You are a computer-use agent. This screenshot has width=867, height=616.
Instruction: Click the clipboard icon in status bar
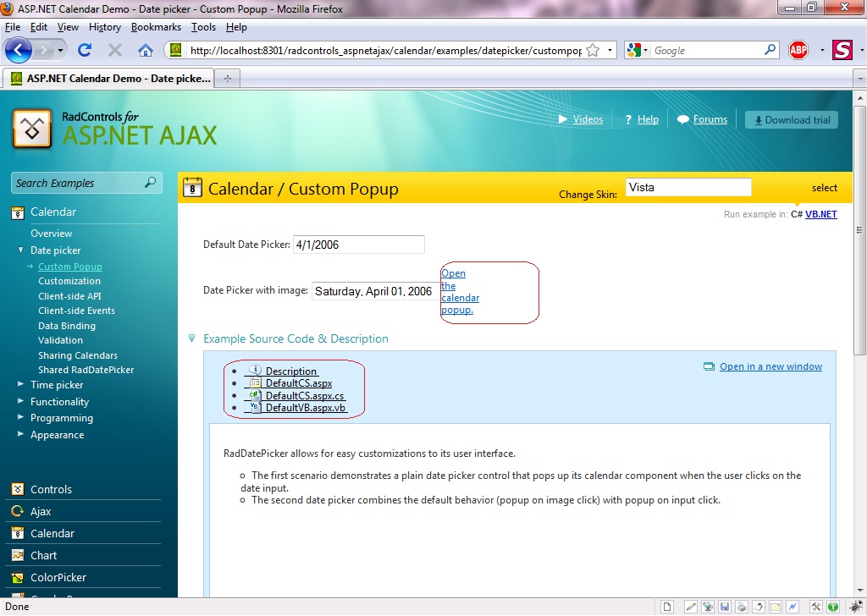pos(758,607)
